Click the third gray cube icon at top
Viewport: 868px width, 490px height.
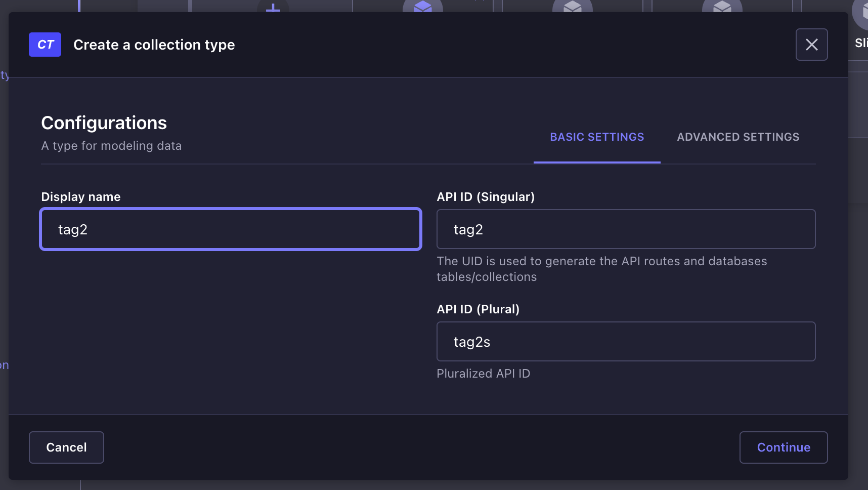pos(722,6)
